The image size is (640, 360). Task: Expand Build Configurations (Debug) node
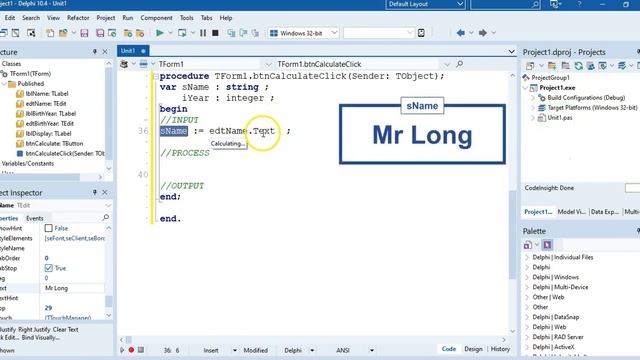click(533, 98)
